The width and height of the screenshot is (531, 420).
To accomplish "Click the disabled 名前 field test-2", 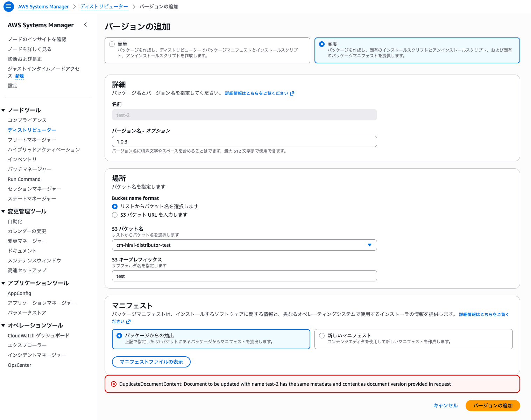I will [x=244, y=115].
